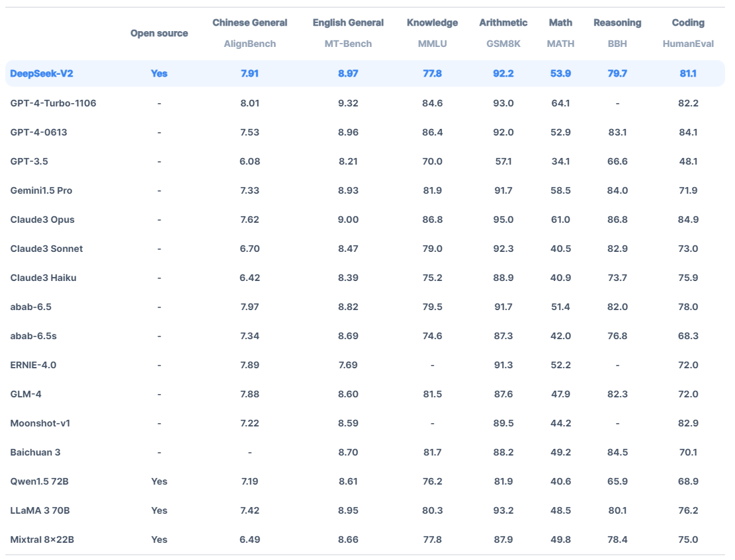Click DeepSeek-V2's MT-Bench score "8.97"

pos(348,73)
